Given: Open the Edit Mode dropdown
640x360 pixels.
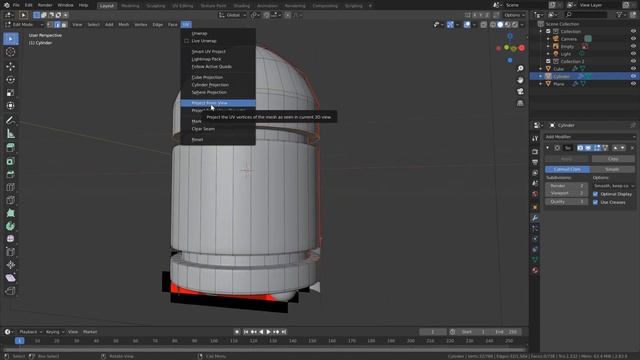Looking at the screenshot, I should (x=24, y=25).
